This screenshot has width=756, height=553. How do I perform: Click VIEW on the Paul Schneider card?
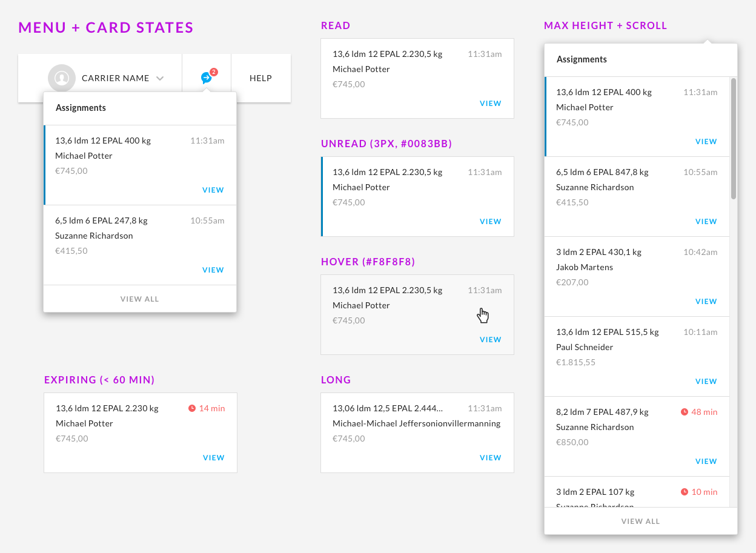(x=706, y=382)
